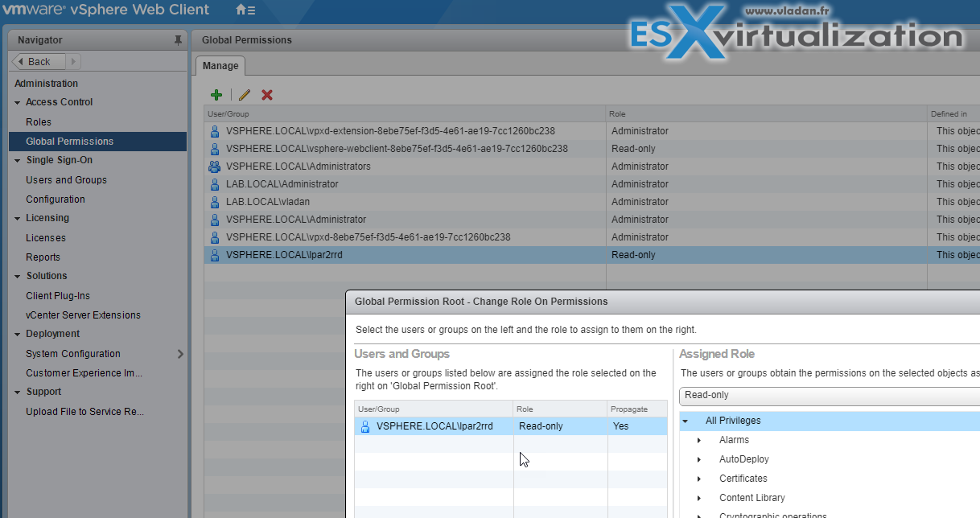Open the Assigned Role dropdown showing Read-only
This screenshot has height=518, width=980.
tap(830, 396)
